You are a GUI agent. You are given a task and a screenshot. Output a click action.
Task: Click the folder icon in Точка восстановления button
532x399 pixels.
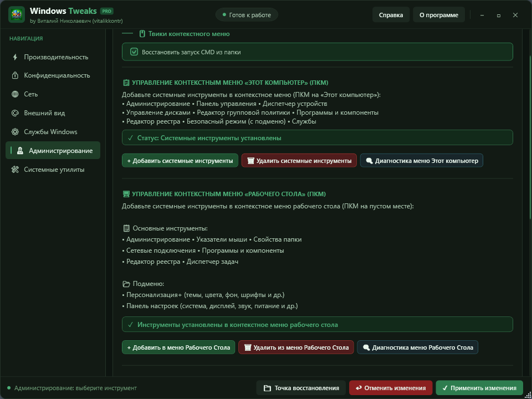267,388
